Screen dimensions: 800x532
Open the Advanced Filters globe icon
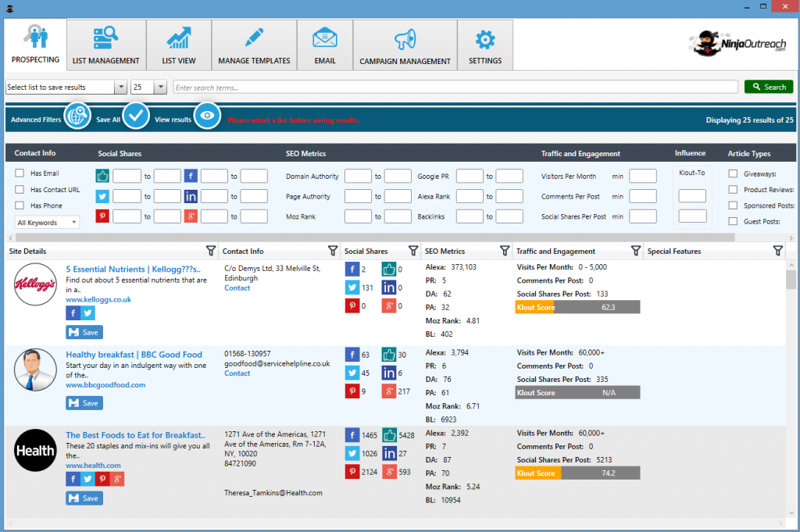tap(77, 116)
